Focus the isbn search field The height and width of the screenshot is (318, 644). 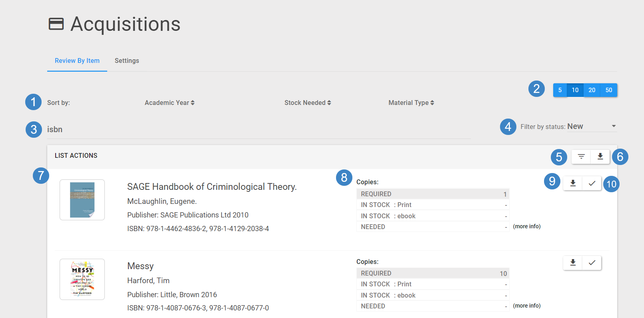coord(259,129)
